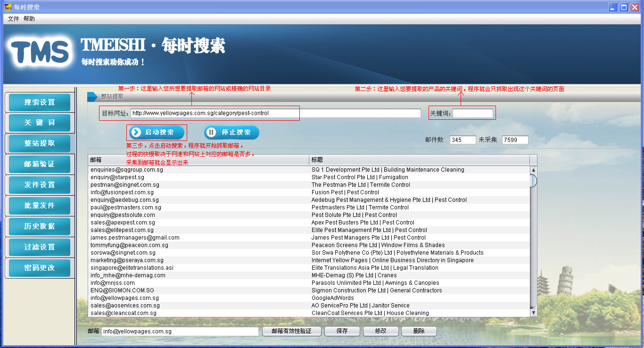The image size is (644, 348).
Task: Click the email list scrollbar down arrow
Action: (x=534, y=313)
